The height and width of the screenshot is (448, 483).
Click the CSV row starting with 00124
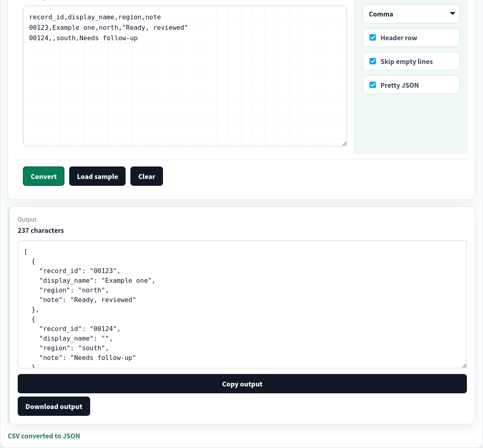tap(83, 38)
